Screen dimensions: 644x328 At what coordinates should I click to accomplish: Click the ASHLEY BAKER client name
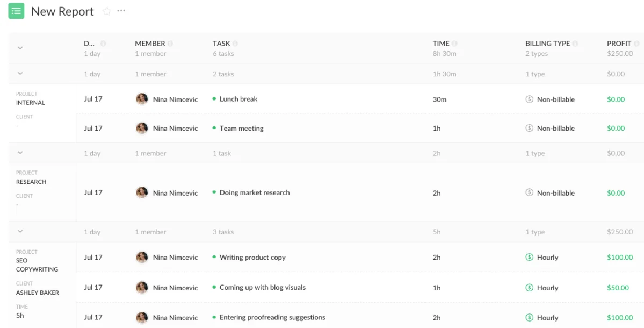(38, 293)
